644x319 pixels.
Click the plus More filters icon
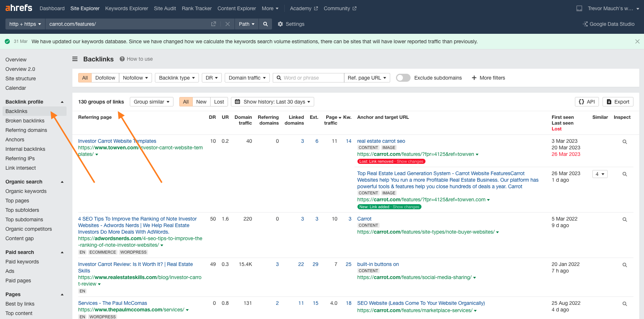(x=474, y=78)
